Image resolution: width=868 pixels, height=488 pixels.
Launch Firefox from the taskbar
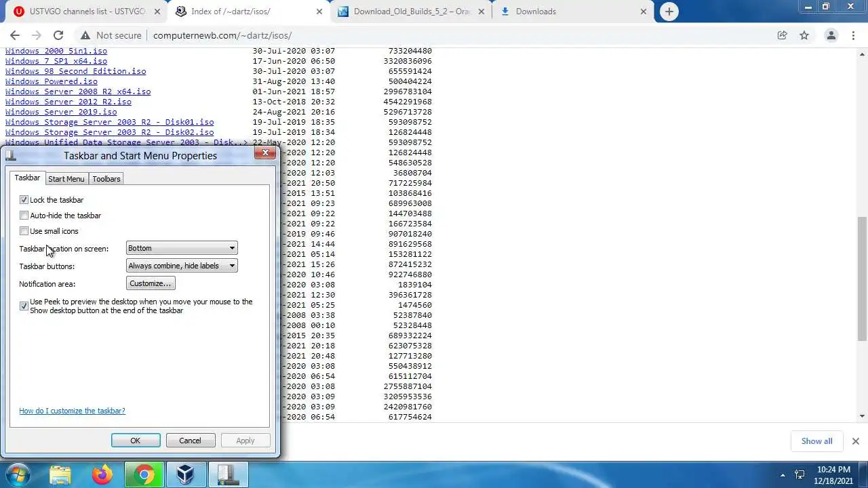pos(102,474)
